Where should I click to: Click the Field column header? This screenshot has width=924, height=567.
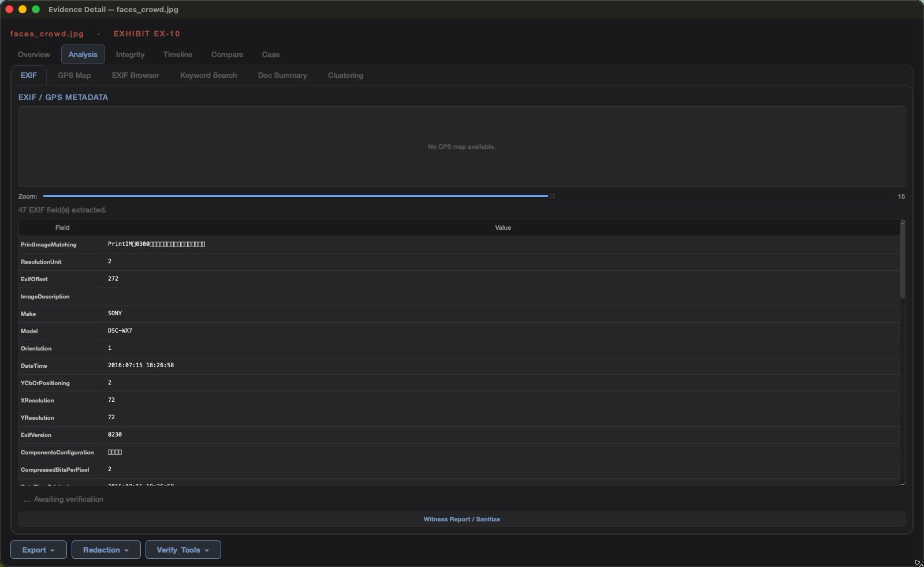62,227
